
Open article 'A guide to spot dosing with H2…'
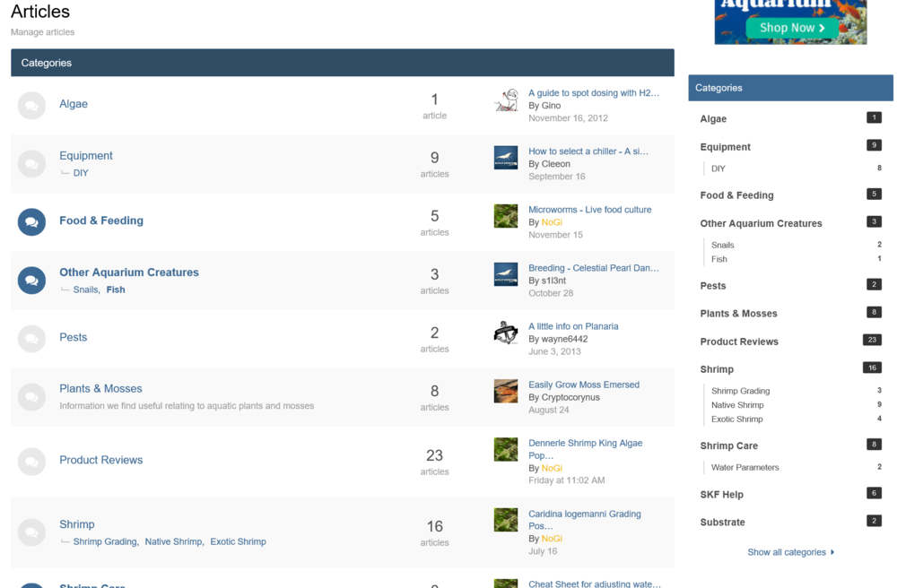[x=594, y=93]
